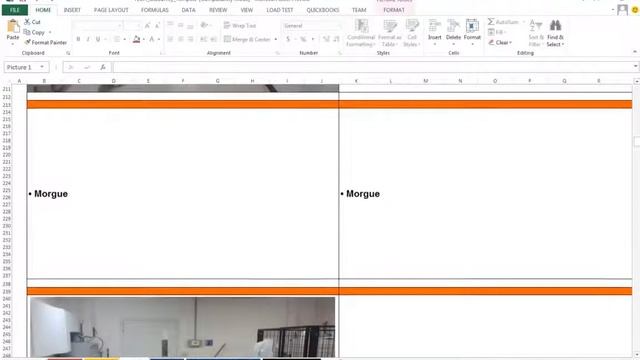The image size is (640, 360).
Task: Expand the Name Box dropdown showing Picture 1
Action: click(x=42, y=67)
